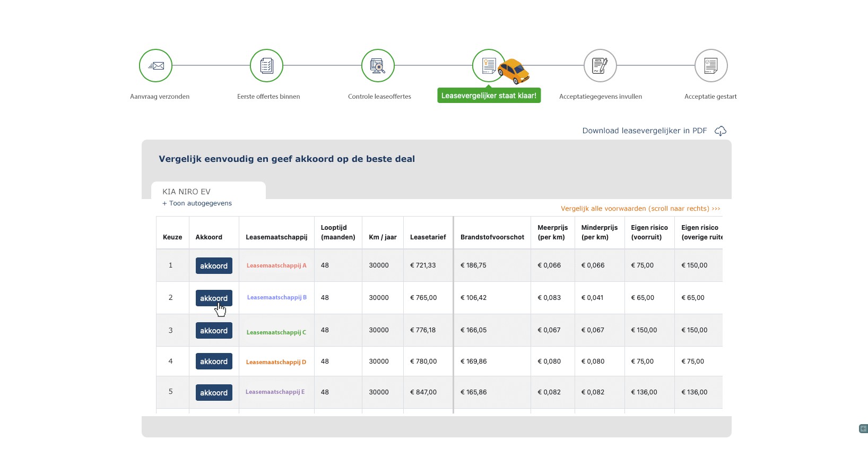The image size is (868, 465).
Task: Click the Leasemaatschappij A logo
Action: (276, 265)
